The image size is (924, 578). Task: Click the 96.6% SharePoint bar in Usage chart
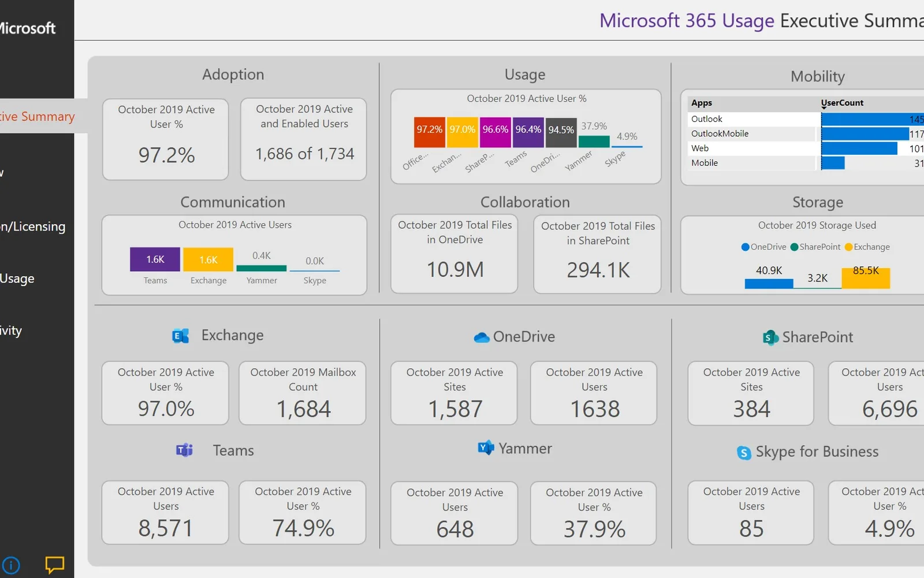495,132
